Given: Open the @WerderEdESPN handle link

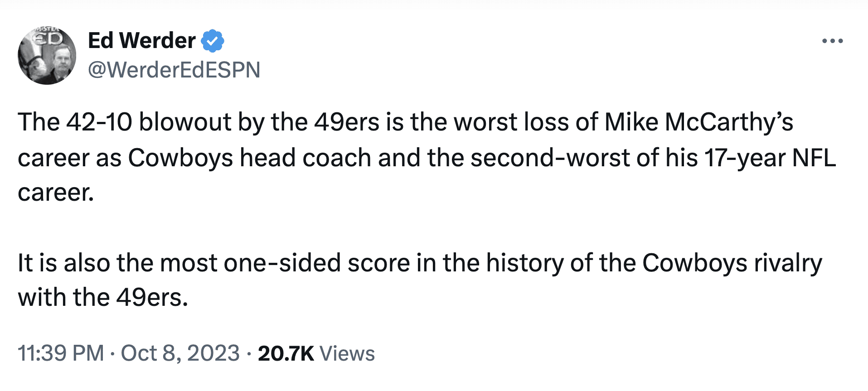Looking at the screenshot, I should point(174,70).
